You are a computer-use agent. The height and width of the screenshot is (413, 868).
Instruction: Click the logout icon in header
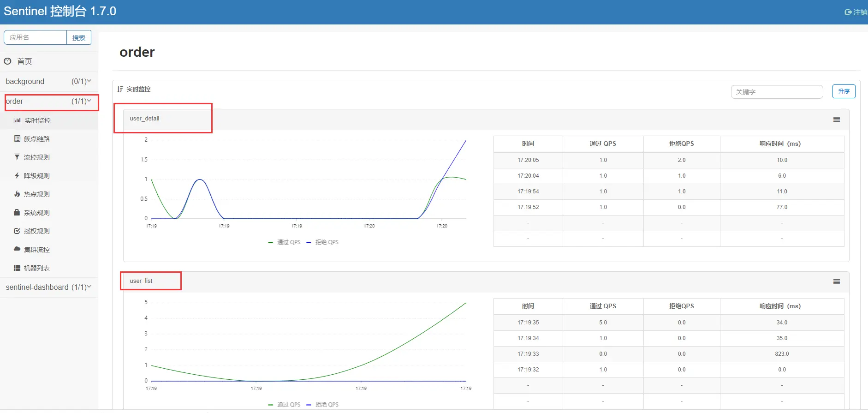848,12
